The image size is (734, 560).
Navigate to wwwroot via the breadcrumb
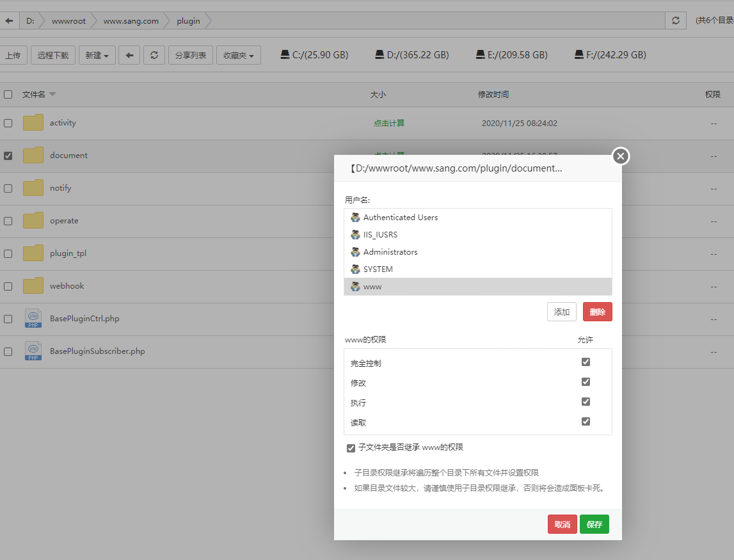68,20
